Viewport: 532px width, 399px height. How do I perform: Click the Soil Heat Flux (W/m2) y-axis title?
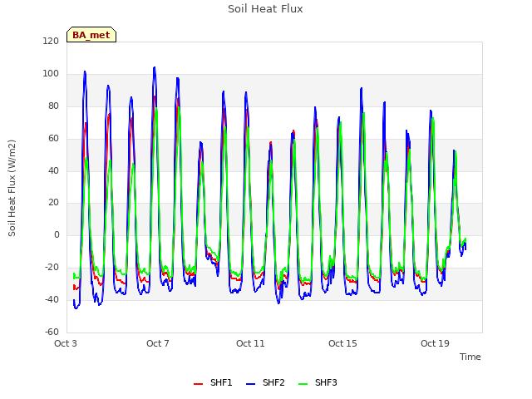click(12, 188)
